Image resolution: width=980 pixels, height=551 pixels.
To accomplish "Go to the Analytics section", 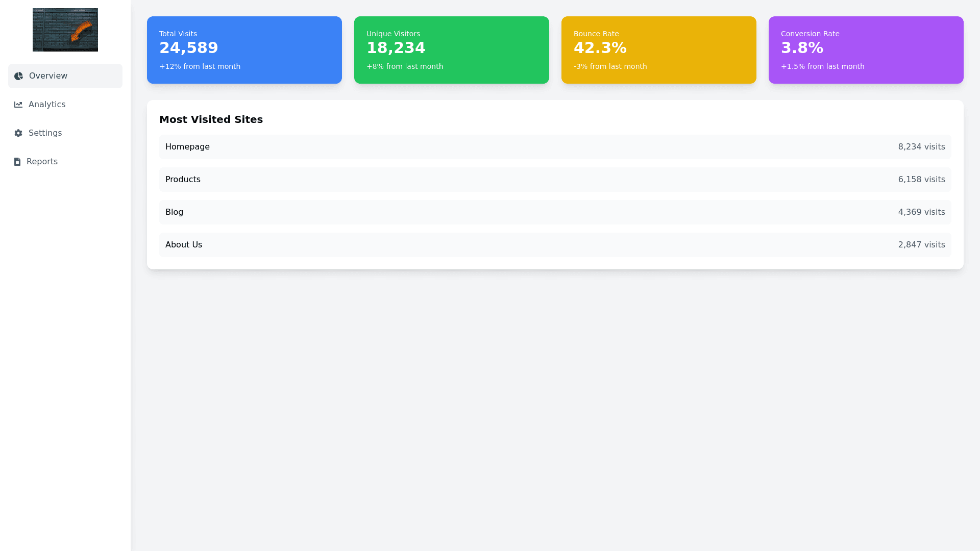I will coord(47,105).
